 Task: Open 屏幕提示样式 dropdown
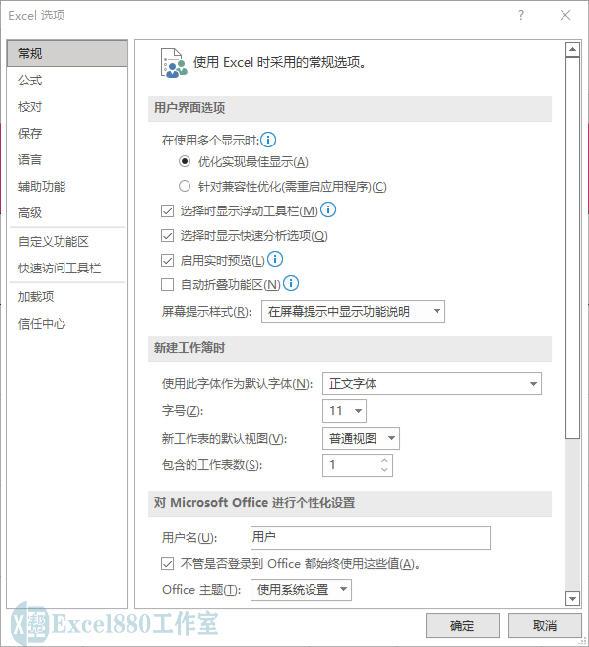pos(353,312)
